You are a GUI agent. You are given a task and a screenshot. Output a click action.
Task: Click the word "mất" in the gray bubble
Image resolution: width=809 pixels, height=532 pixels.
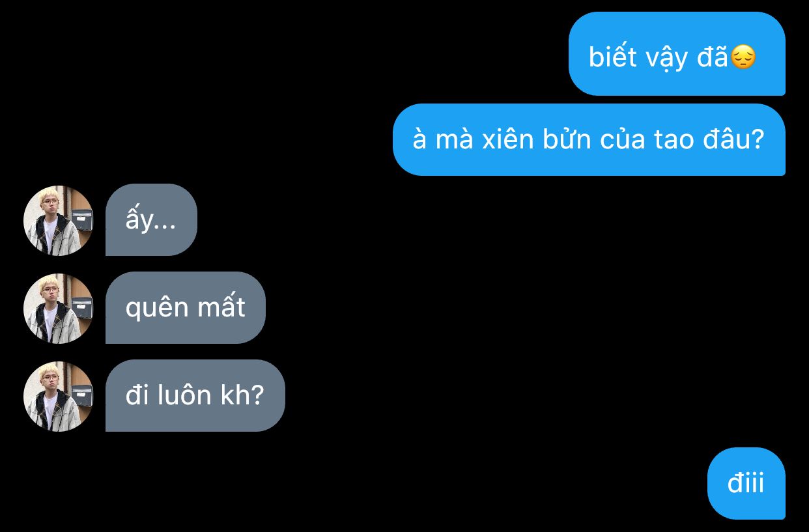pos(225,307)
